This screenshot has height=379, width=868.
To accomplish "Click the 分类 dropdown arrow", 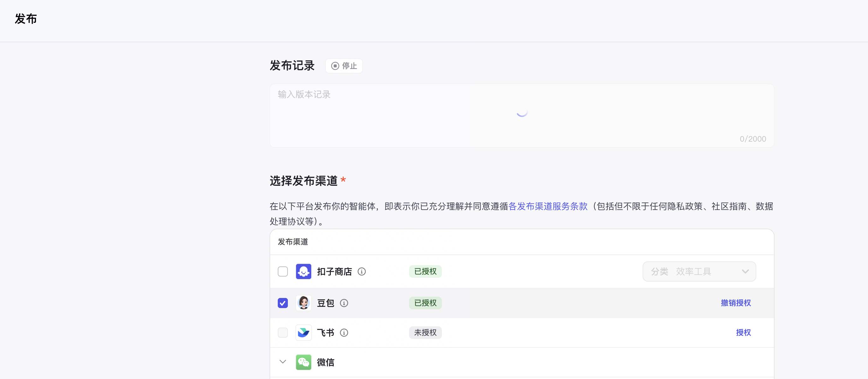I will click(x=745, y=271).
